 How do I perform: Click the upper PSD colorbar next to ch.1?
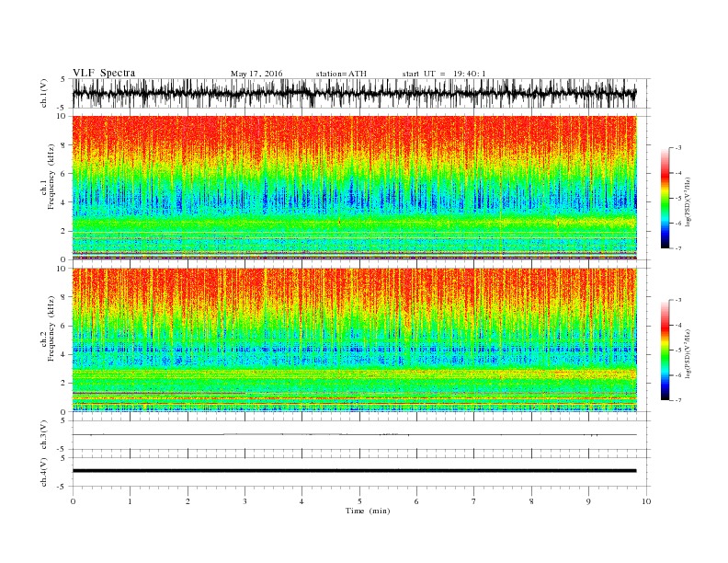tap(665, 198)
